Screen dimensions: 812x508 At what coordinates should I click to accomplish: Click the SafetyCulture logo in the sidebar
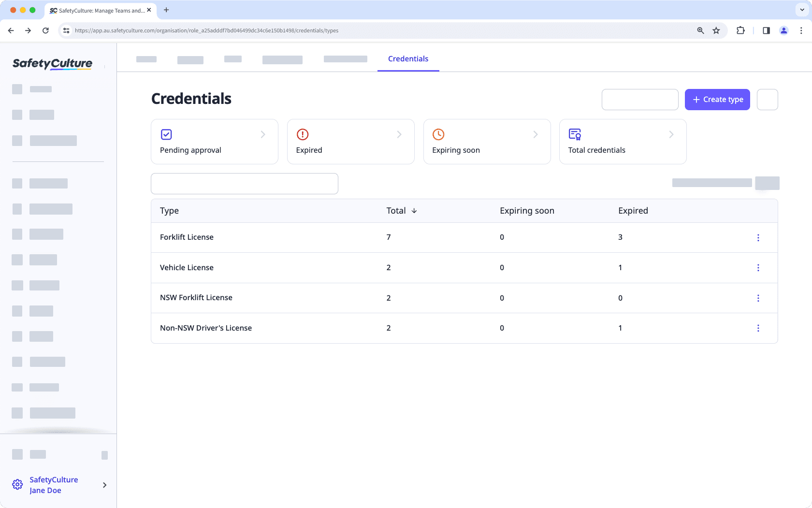tap(52, 63)
